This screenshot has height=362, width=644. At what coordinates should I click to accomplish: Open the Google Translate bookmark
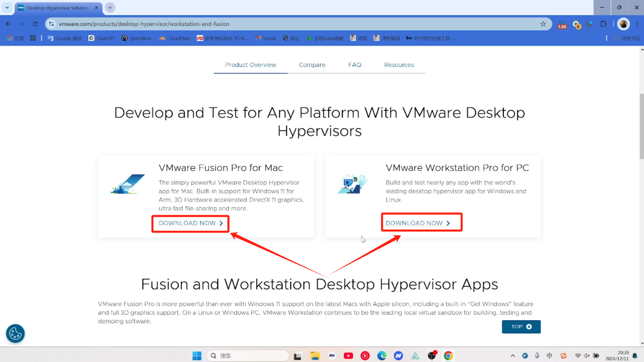click(65, 38)
